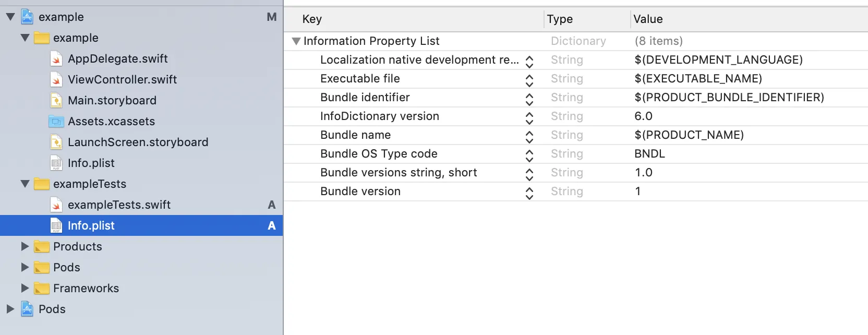This screenshot has width=868, height=335.
Task: Click the Pods project blueprint icon
Action: [x=27, y=309]
